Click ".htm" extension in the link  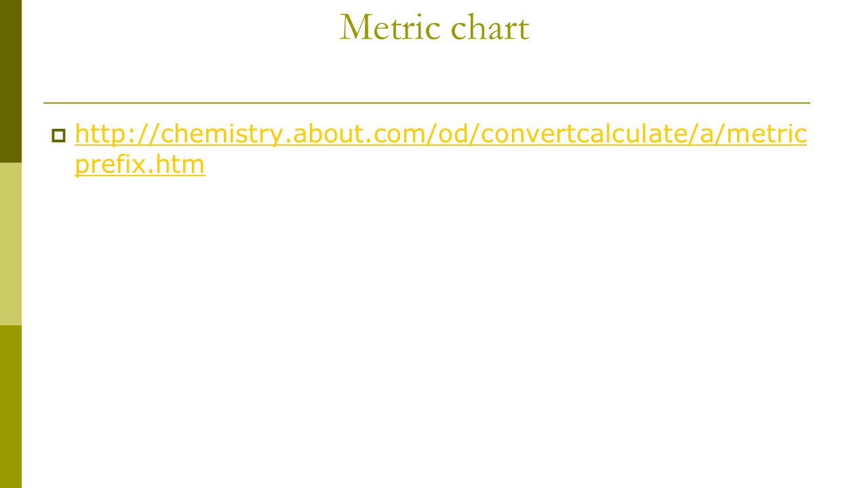click(x=179, y=164)
